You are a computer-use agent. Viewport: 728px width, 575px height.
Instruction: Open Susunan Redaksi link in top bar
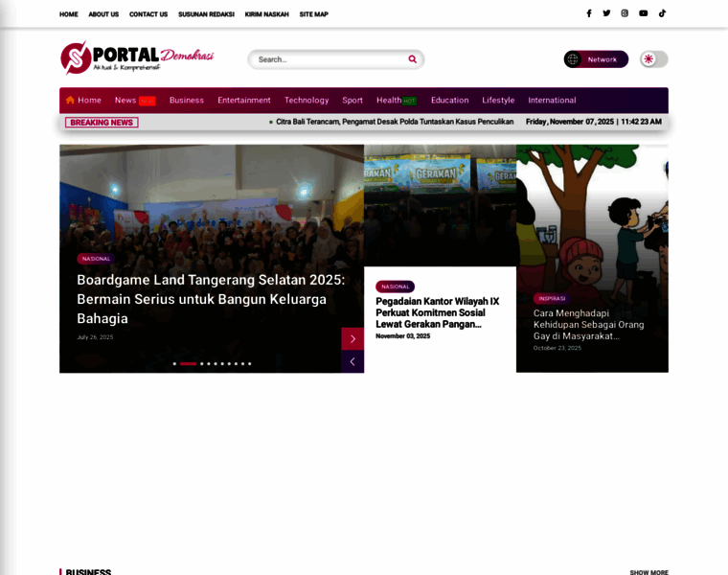[206, 14]
